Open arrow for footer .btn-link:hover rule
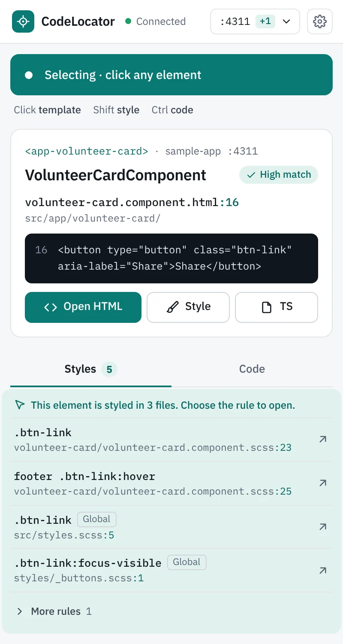This screenshot has height=644, width=343. 323,483
